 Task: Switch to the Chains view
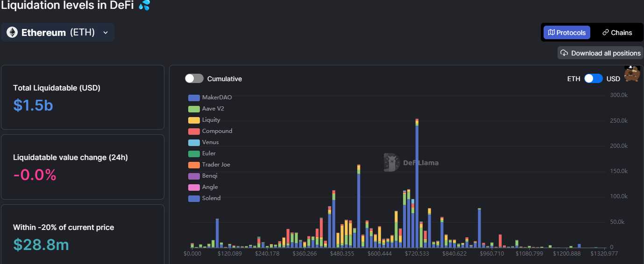pos(617,33)
